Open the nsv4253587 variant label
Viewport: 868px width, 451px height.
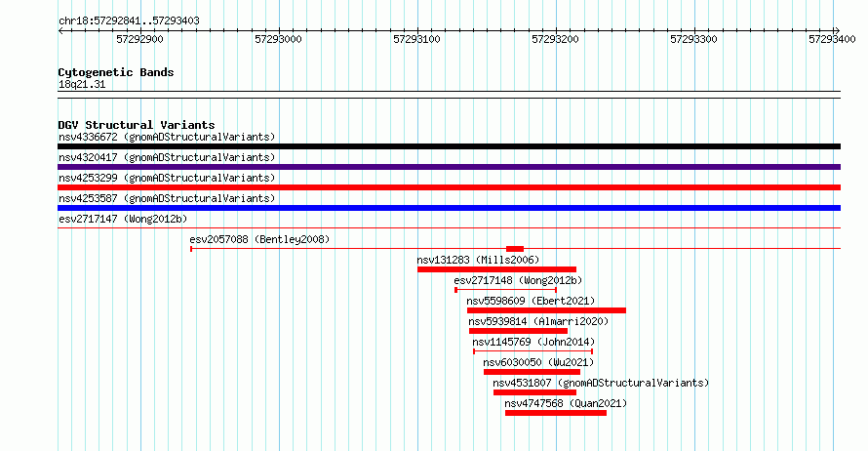(167, 198)
